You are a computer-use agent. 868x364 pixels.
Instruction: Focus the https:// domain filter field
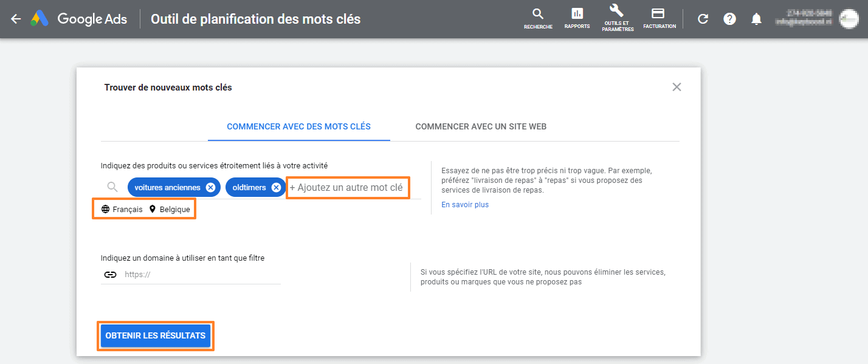tap(191, 274)
